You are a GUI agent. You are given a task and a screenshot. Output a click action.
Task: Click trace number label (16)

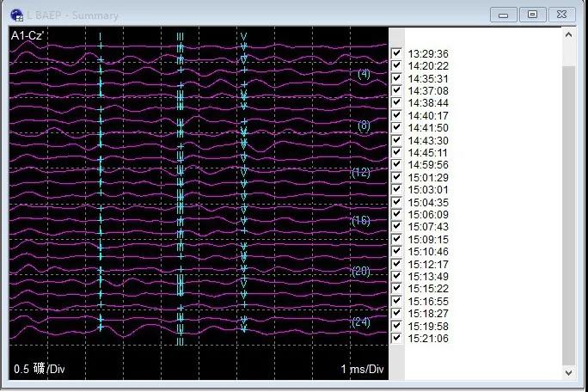(x=361, y=221)
